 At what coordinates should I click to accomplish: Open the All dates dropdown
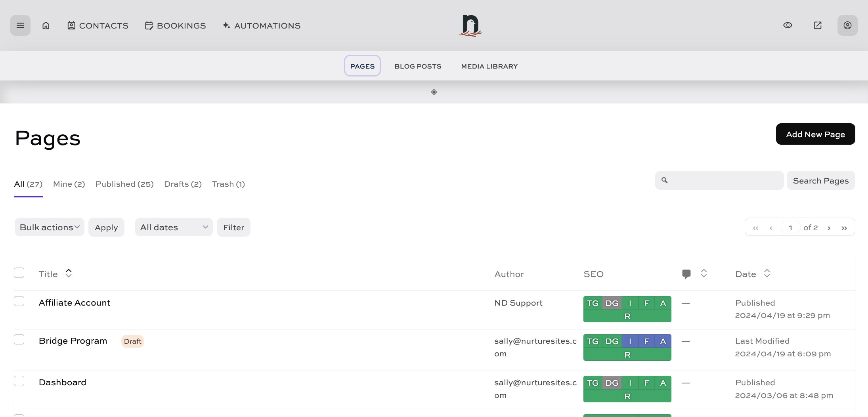click(174, 227)
